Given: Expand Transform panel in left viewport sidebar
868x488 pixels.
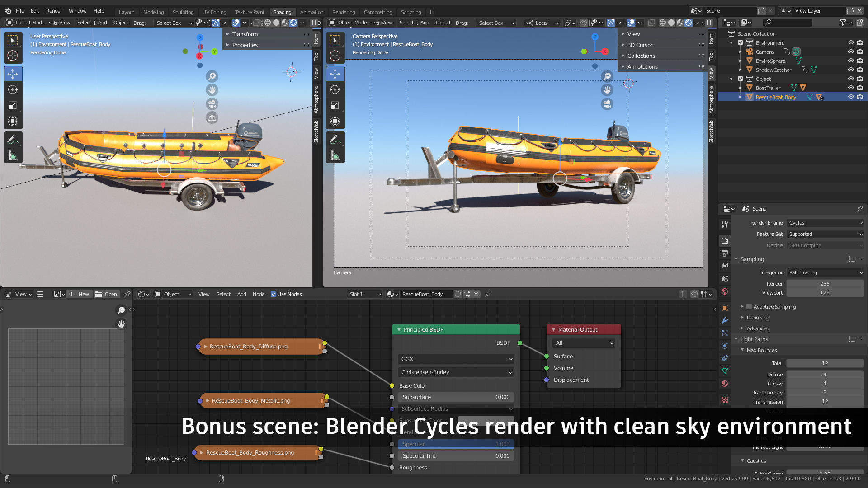Looking at the screenshot, I should point(245,34).
